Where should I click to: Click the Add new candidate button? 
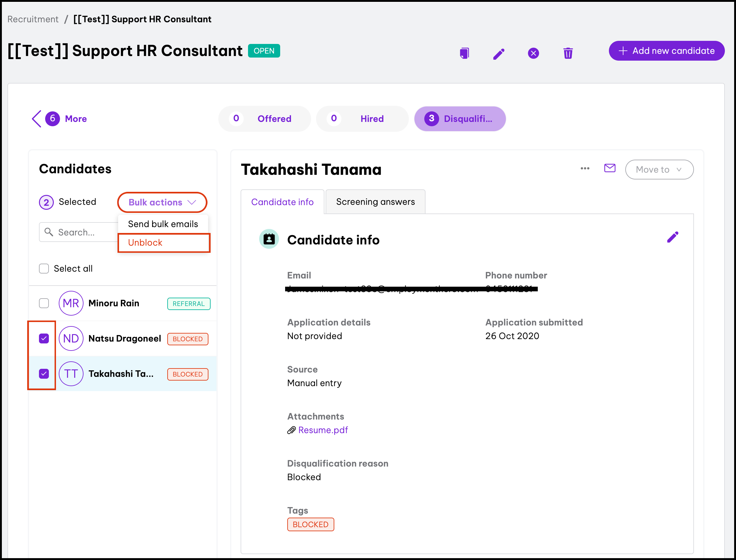click(666, 51)
